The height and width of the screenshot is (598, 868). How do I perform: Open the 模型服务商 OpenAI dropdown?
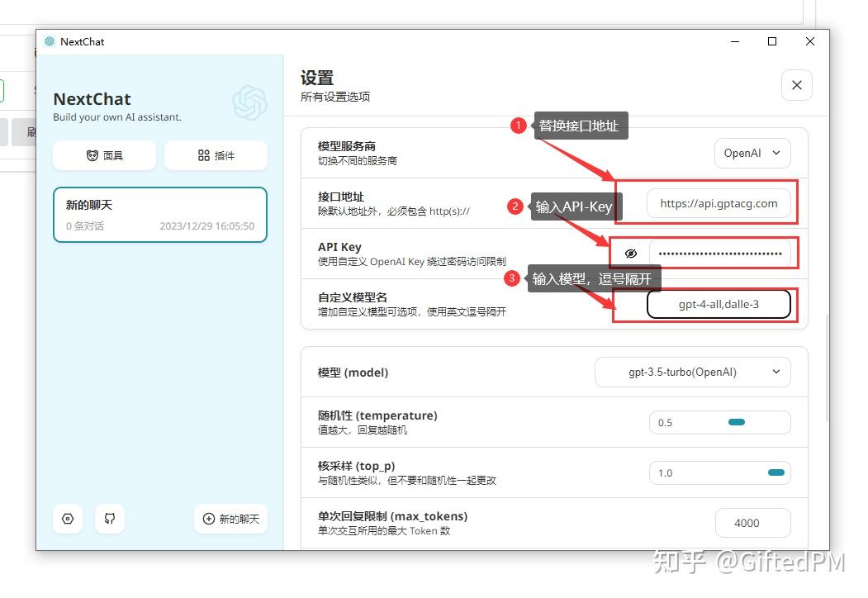pos(752,153)
